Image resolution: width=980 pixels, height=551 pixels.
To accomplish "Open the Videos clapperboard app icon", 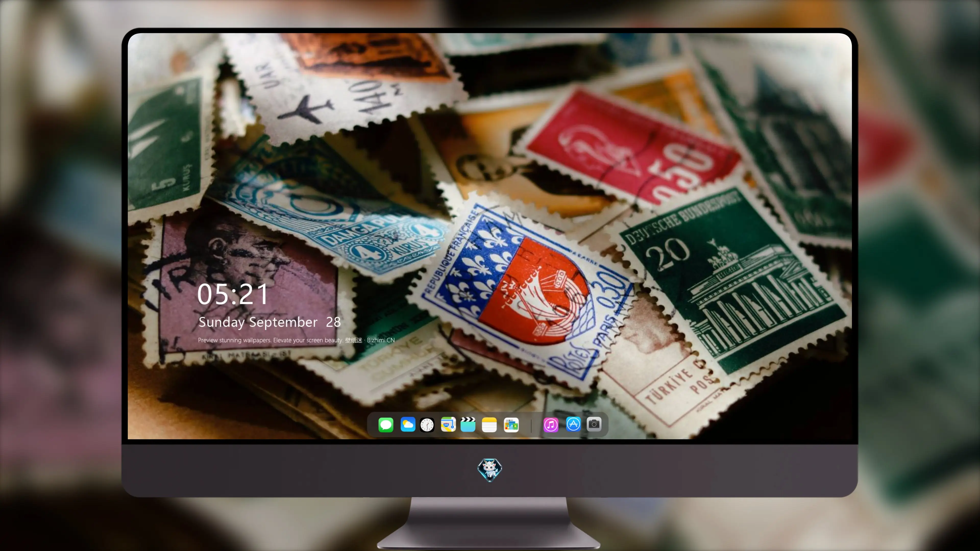I will click(468, 424).
